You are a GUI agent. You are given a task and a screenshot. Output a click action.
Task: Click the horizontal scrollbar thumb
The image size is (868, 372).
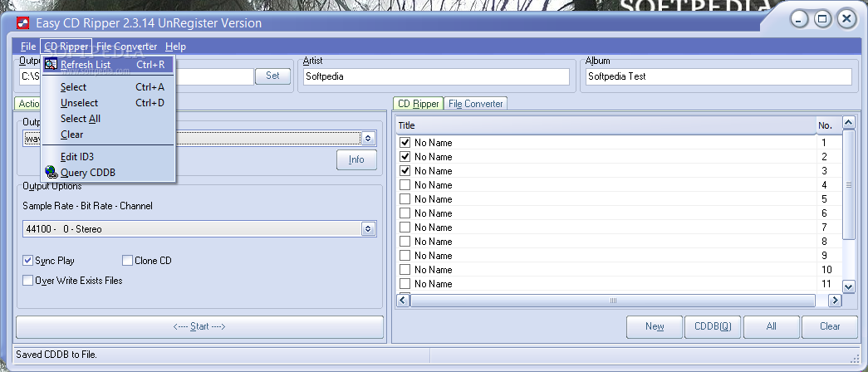(613, 300)
